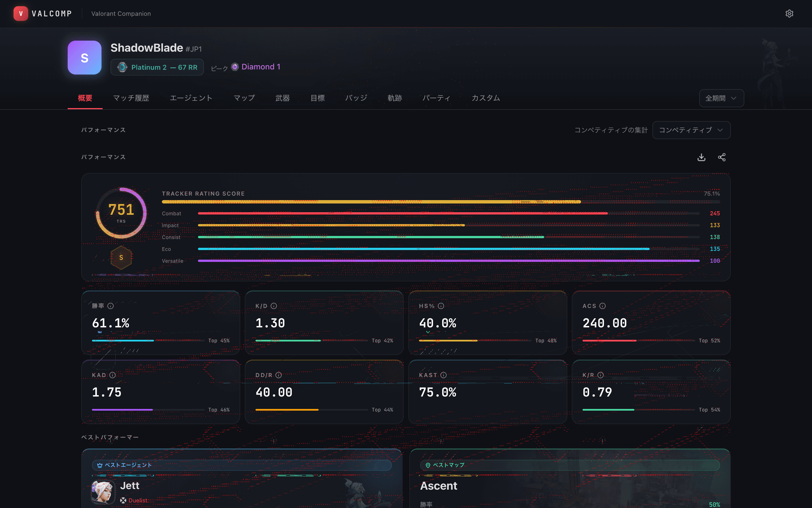Open the バッジ tab
812x508 pixels.
tap(356, 98)
